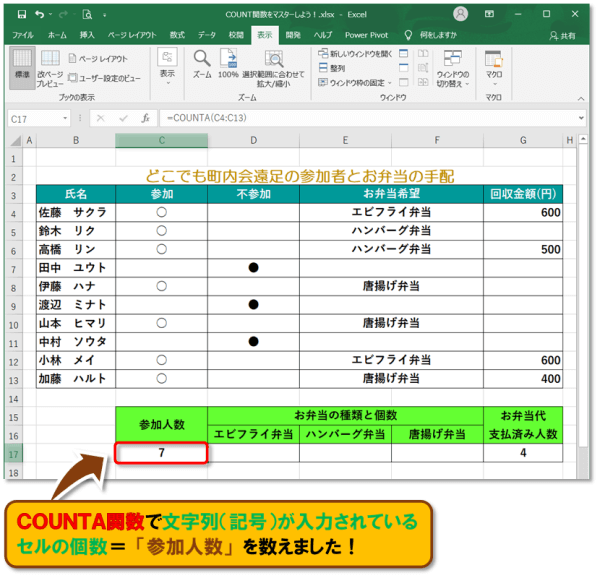The width and height of the screenshot is (600, 578).
Task: Open the データ ribbon tab
Action: [x=207, y=35]
